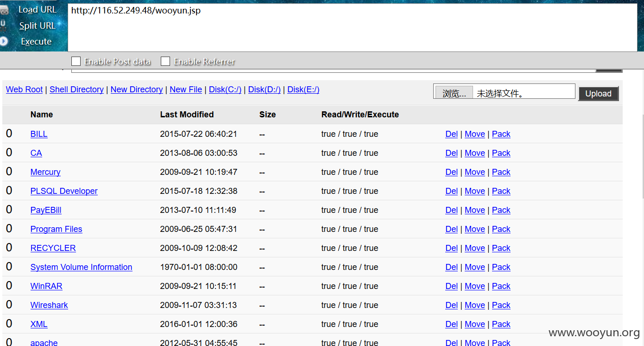This screenshot has height=346, width=644.
Task: Pack the PayEBill folder
Action: click(501, 210)
